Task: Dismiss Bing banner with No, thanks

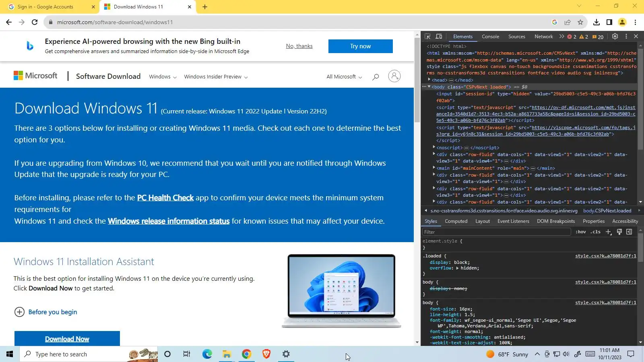Action: pyautogui.click(x=299, y=46)
